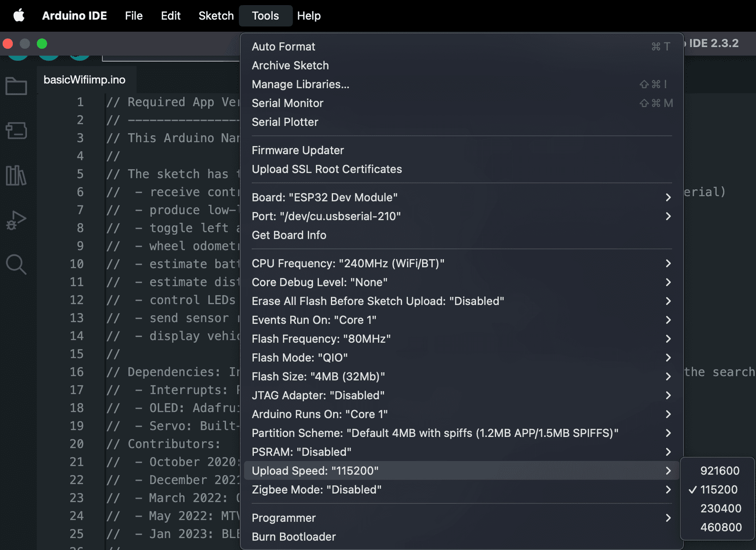This screenshot has width=756, height=550.
Task: Open the Edit menu
Action: (x=171, y=16)
